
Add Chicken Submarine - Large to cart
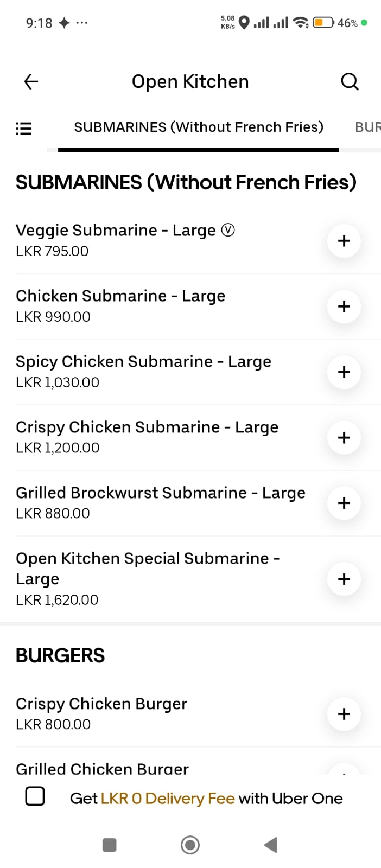344,307
